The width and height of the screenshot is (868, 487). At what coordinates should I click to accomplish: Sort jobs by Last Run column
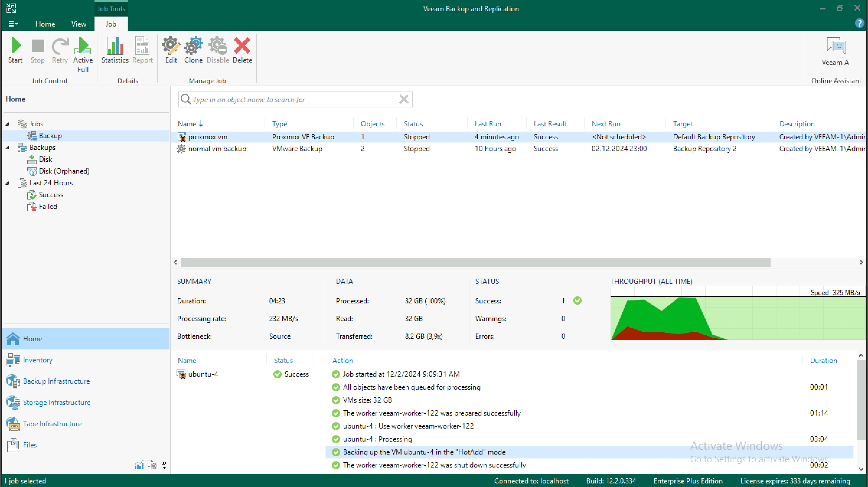pos(487,124)
